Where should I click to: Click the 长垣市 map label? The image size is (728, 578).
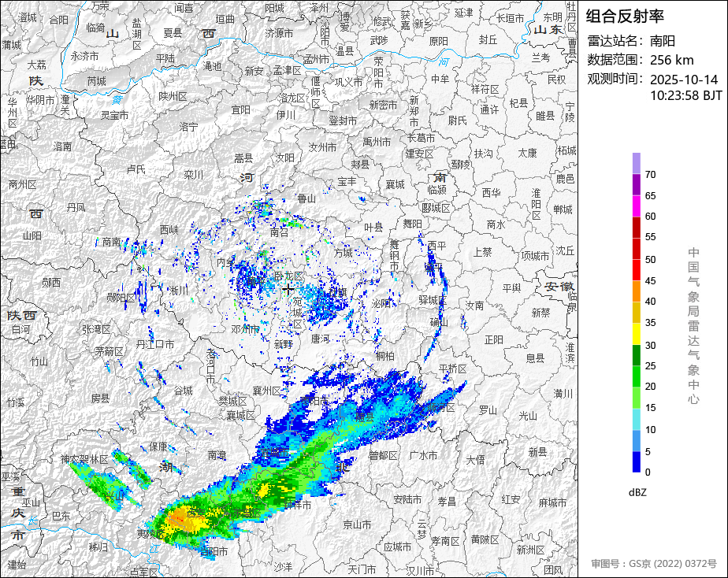pyautogui.click(x=511, y=19)
